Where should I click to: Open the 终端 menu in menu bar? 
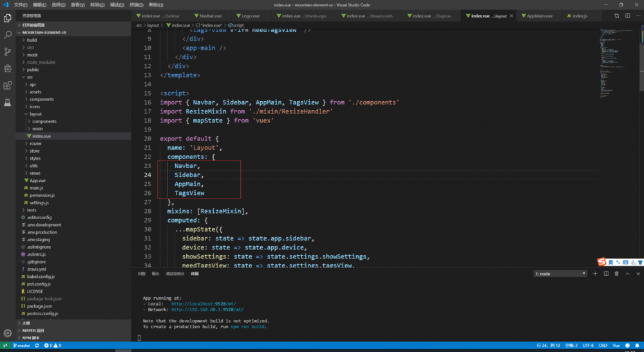click(x=135, y=5)
